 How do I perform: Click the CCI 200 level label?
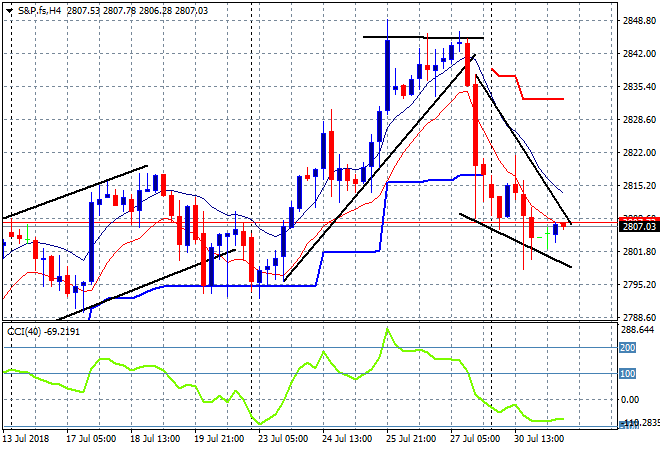[x=627, y=348]
